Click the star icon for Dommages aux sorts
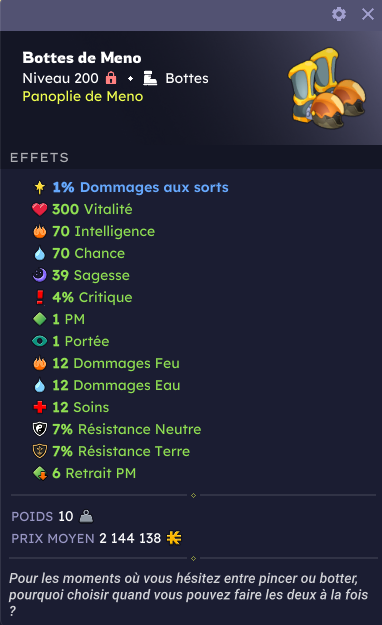The image size is (382, 625). [x=39, y=187]
